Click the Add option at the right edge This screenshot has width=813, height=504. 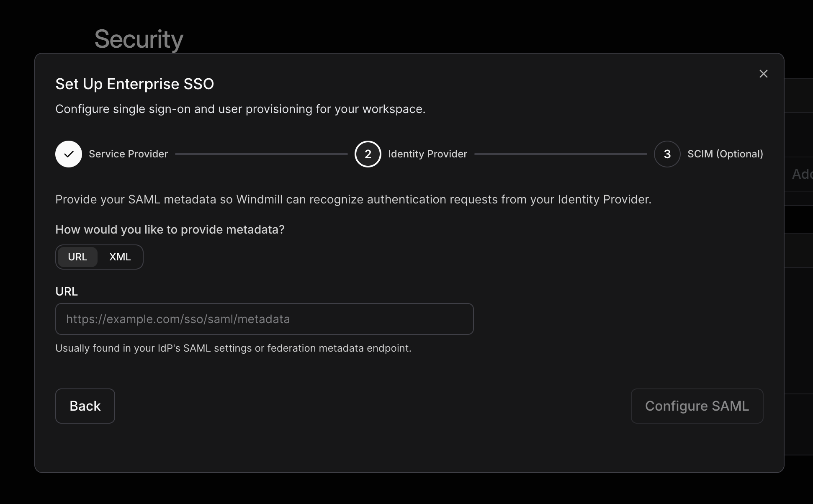[802, 174]
